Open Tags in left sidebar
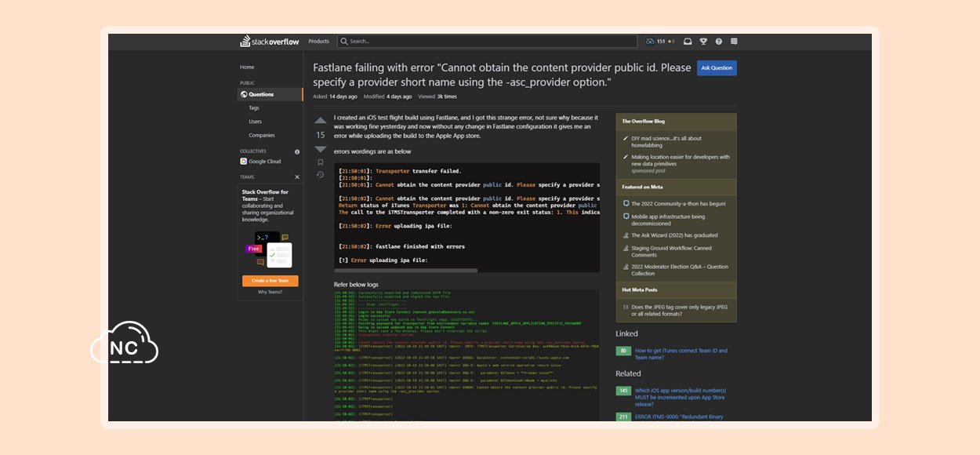The image size is (980, 455). point(254,108)
